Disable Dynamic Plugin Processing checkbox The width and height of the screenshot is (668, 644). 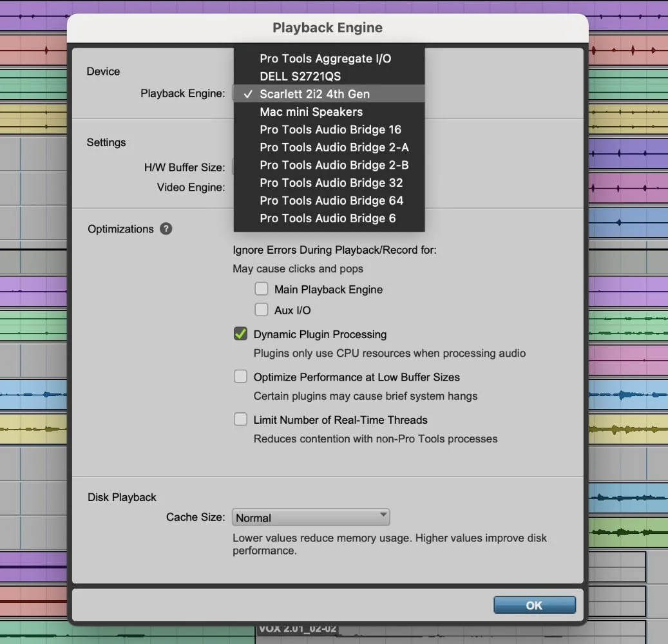tap(240, 334)
